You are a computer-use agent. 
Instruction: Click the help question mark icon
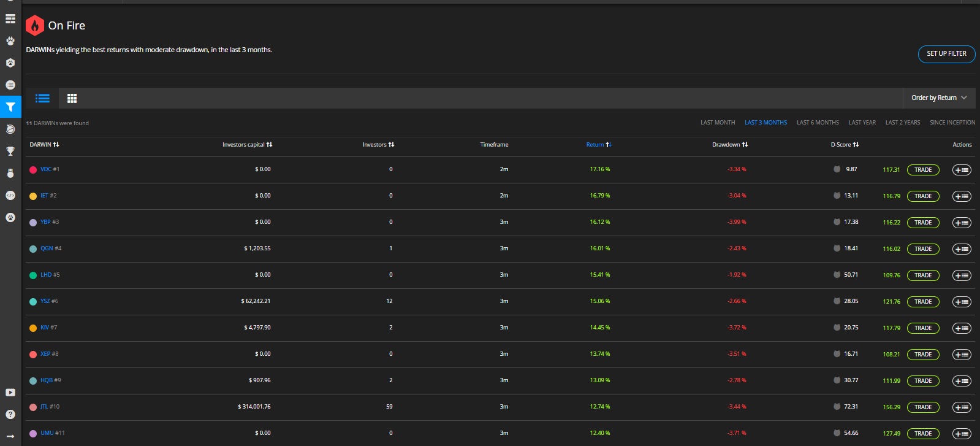10,415
